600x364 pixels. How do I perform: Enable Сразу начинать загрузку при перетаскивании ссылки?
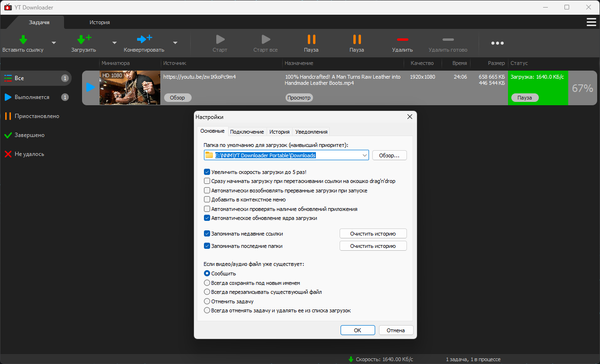[207, 181]
